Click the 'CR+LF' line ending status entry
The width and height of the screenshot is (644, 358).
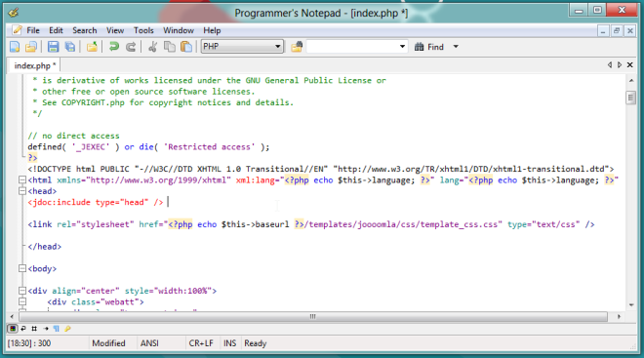(201, 343)
